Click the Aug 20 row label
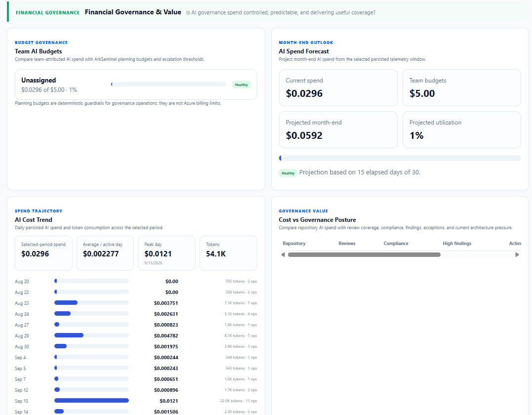The image size is (532, 415). coord(22,281)
